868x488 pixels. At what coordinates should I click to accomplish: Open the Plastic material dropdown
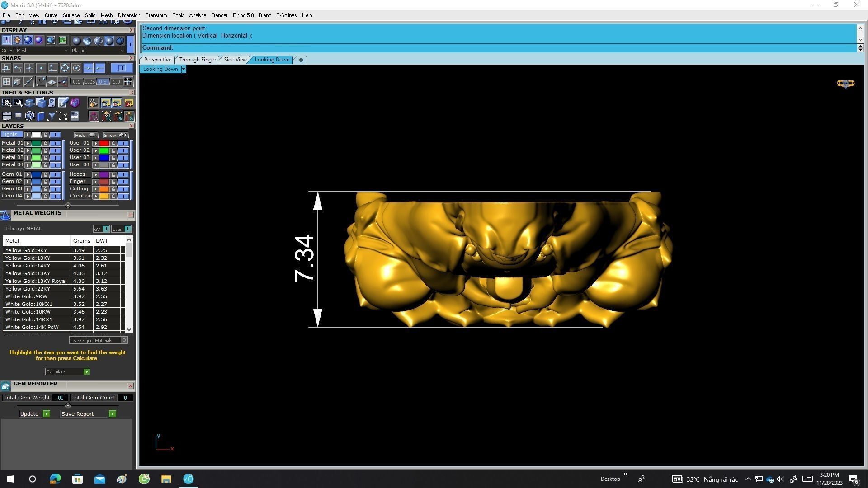98,51
